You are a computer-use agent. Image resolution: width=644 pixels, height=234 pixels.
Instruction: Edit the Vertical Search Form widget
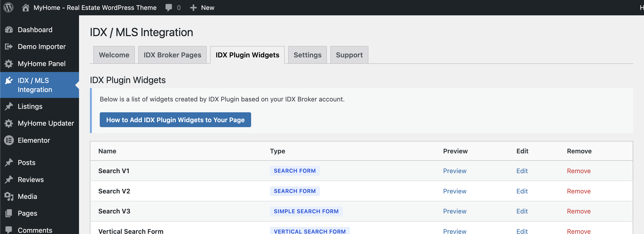click(x=522, y=231)
